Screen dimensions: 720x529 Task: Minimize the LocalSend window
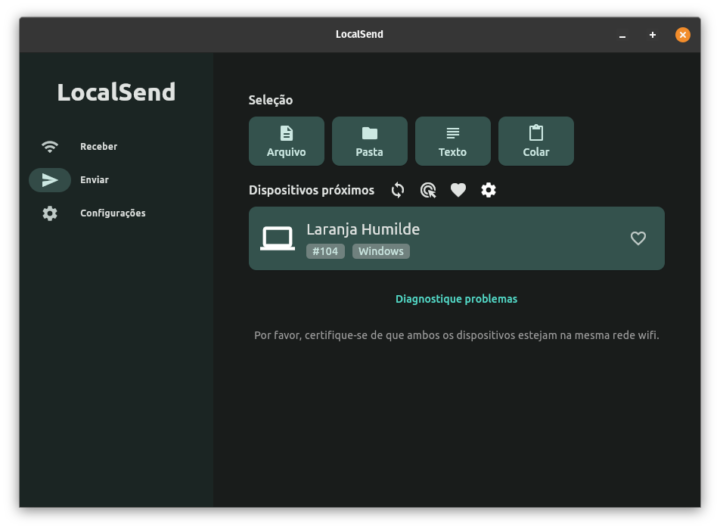tap(622, 35)
